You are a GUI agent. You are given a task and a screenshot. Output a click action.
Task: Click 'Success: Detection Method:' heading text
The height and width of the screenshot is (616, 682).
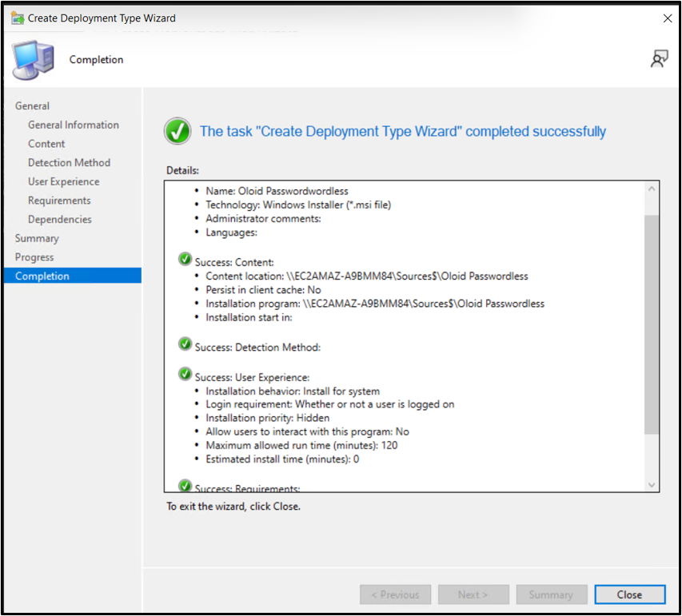tap(257, 348)
